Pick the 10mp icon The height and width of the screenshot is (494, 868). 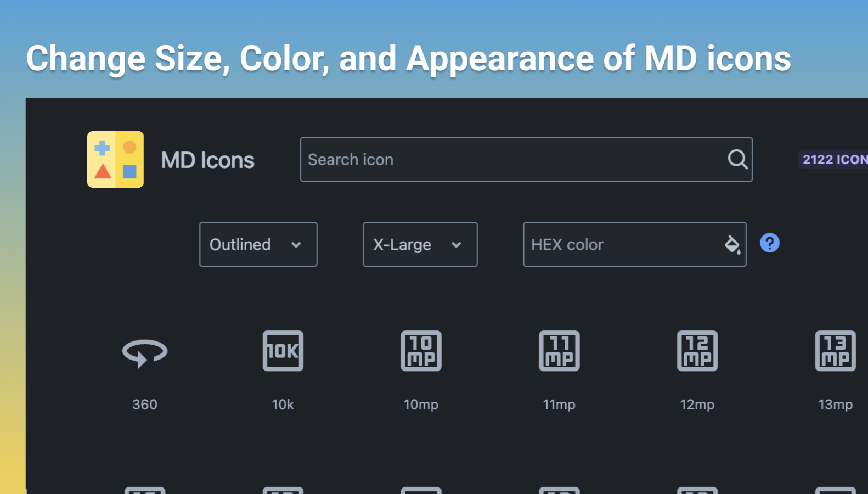421,351
